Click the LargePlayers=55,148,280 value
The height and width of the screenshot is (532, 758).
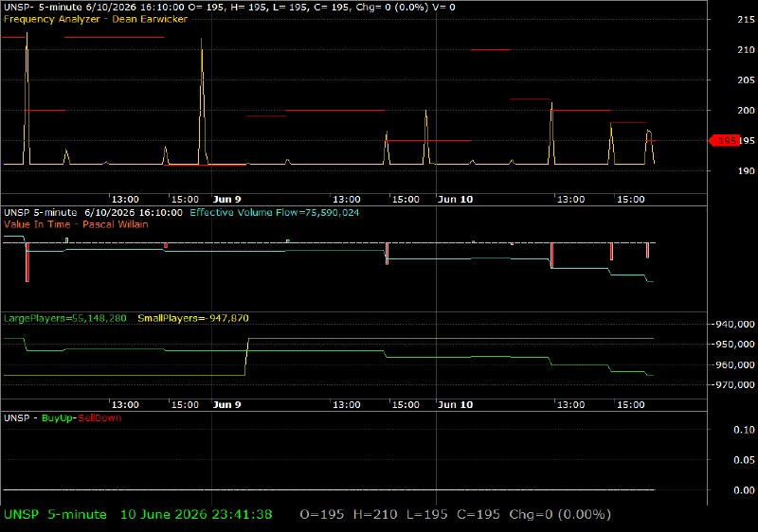click(64, 318)
